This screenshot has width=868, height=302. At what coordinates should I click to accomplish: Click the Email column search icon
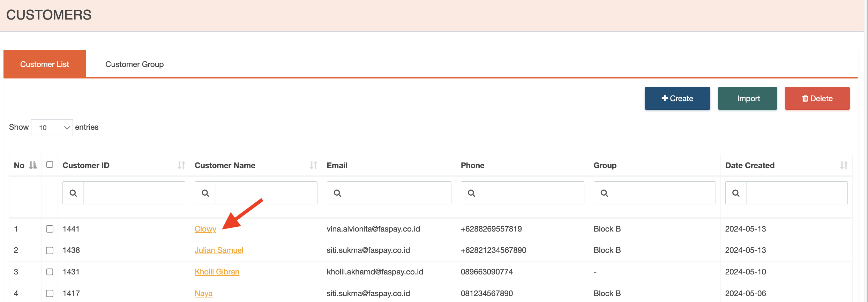337,193
